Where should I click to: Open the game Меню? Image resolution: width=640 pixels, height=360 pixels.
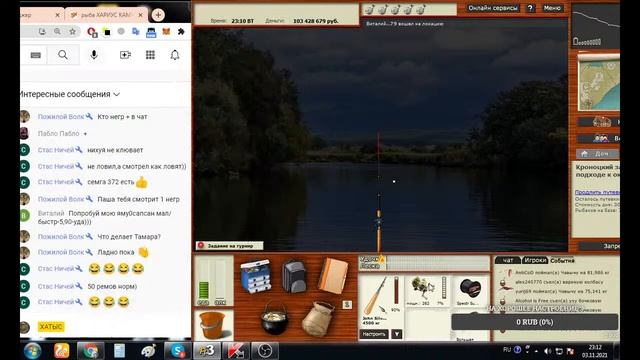pyautogui.click(x=552, y=8)
